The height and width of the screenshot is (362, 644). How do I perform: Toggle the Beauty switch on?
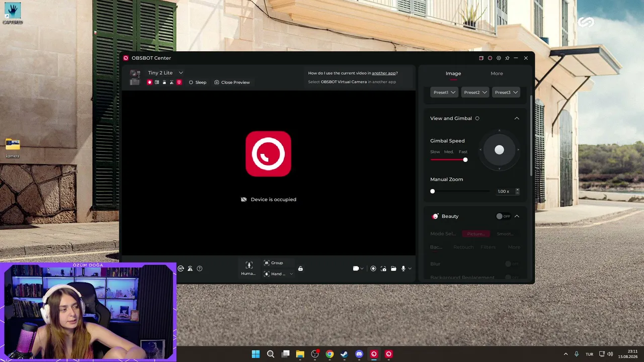tap(503, 216)
